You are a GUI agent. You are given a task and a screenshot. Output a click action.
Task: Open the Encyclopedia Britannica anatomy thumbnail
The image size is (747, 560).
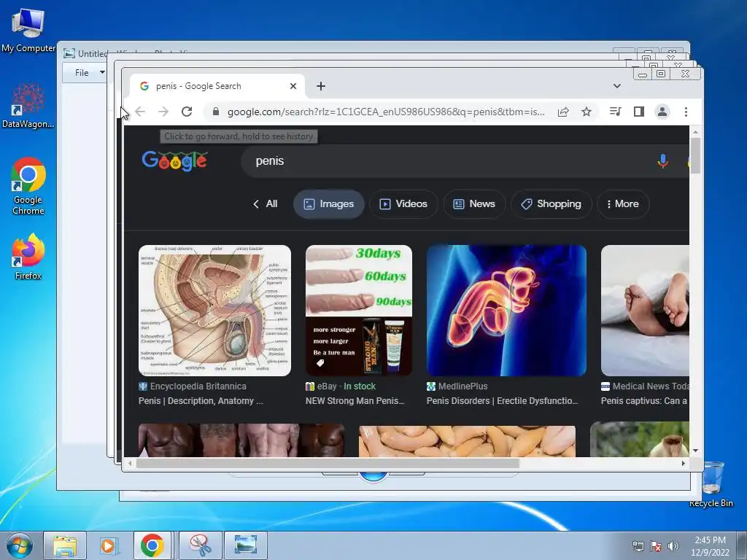(214, 311)
